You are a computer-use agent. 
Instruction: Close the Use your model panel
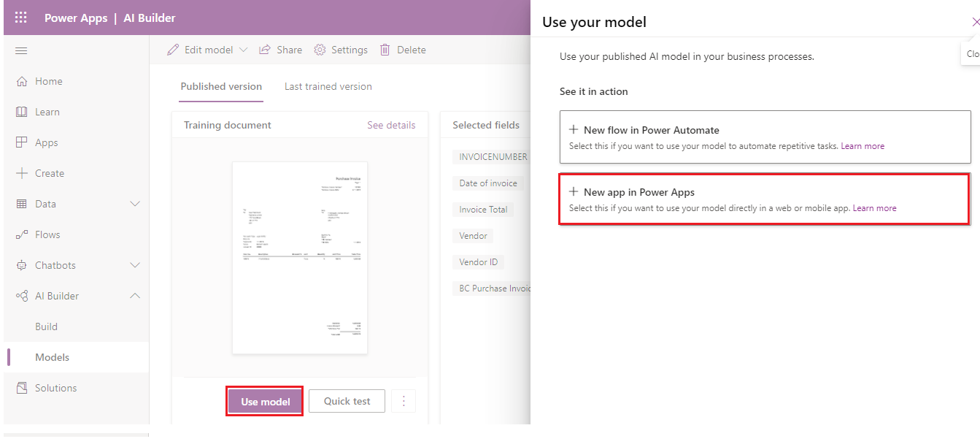975,22
